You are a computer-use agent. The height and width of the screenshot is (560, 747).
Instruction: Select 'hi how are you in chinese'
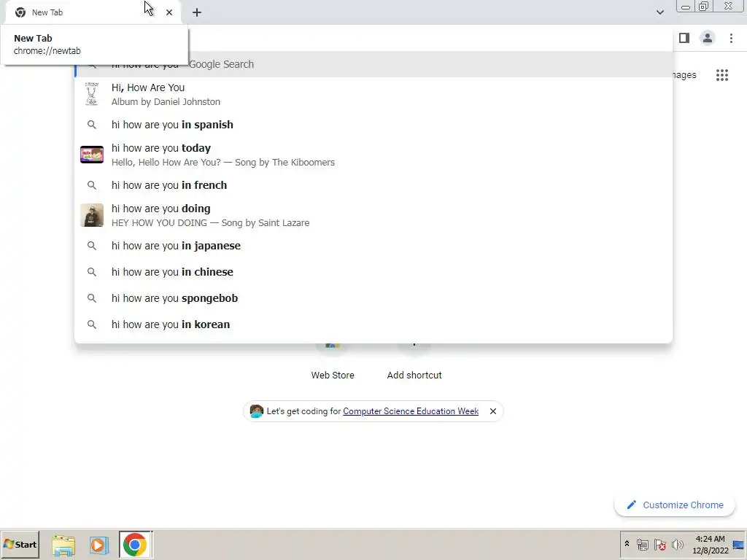[x=373, y=272]
